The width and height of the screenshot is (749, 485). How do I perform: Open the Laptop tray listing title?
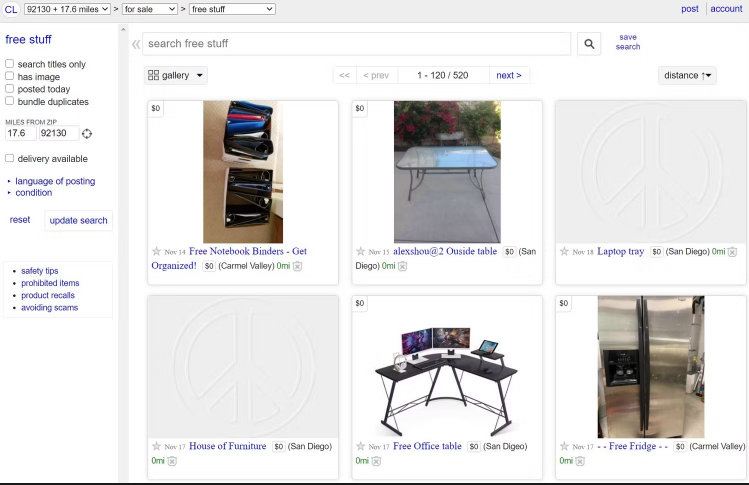(621, 251)
